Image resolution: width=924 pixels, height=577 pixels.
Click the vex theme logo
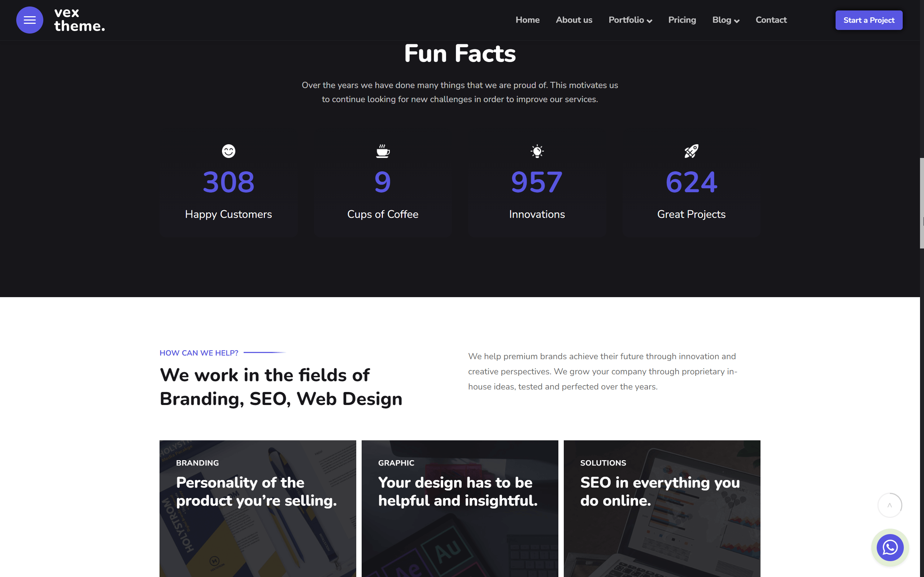point(79,20)
